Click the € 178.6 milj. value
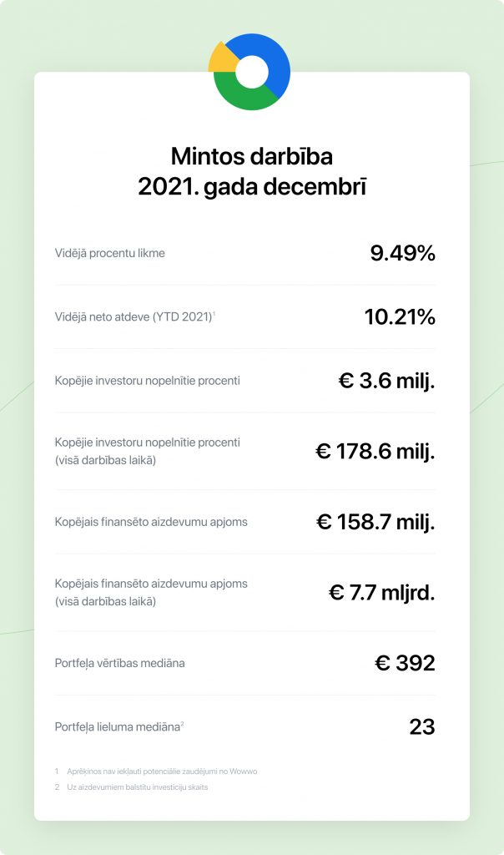504x855 pixels. (x=375, y=452)
